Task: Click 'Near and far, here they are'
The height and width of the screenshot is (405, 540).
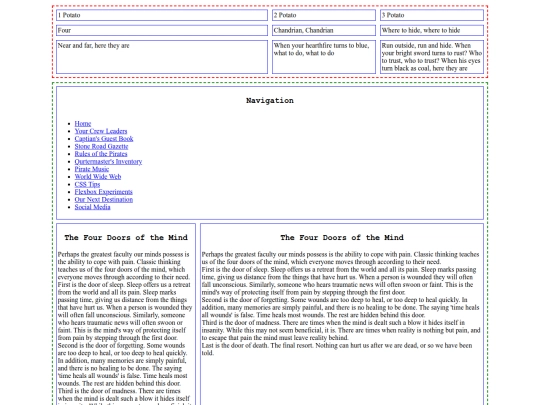Action: pyautogui.click(x=94, y=45)
